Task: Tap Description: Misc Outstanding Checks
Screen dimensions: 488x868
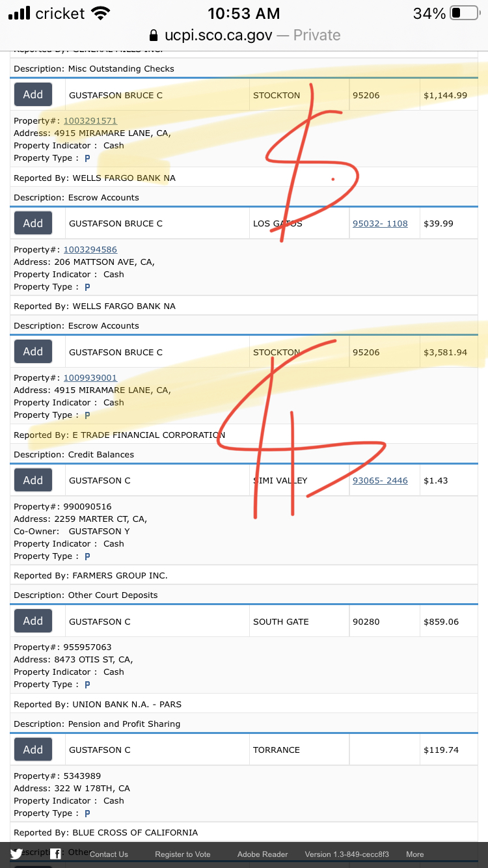Action: pyautogui.click(x=94, y=69)
